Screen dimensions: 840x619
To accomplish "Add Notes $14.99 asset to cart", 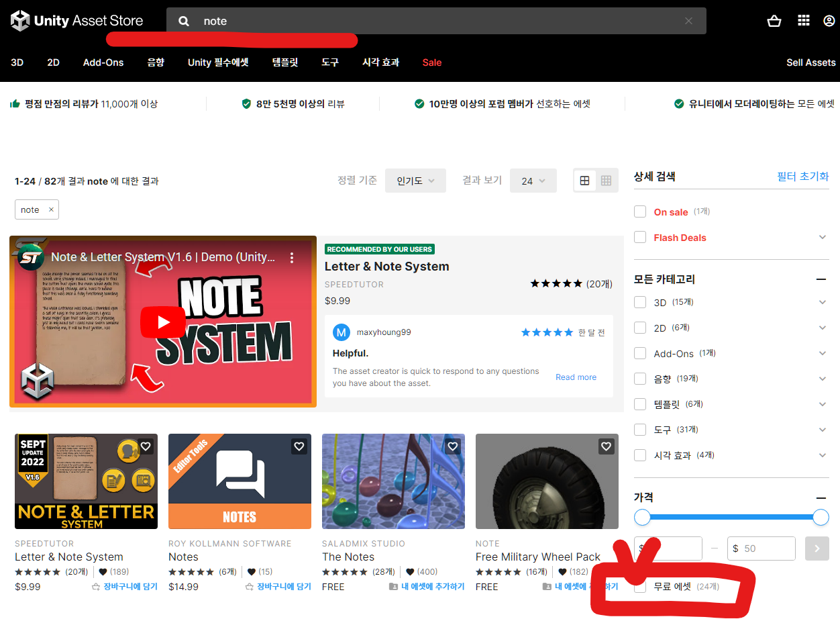I will 278,587.
